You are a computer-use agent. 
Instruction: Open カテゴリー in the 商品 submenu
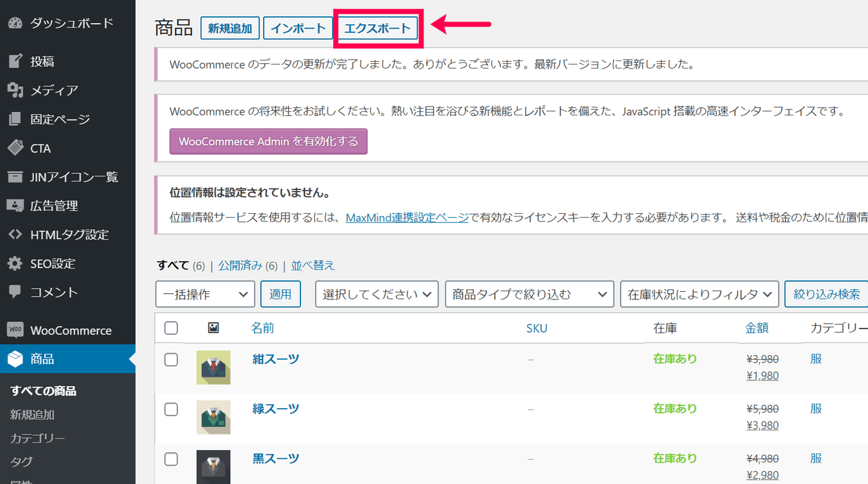pyautogui.click(x=38, y=438)
